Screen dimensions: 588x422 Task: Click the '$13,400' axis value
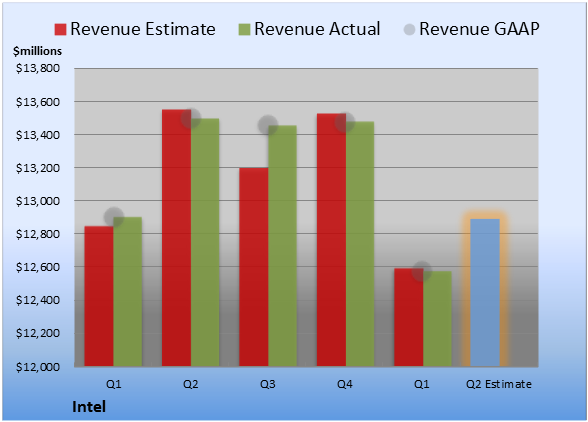coord(38,135)
